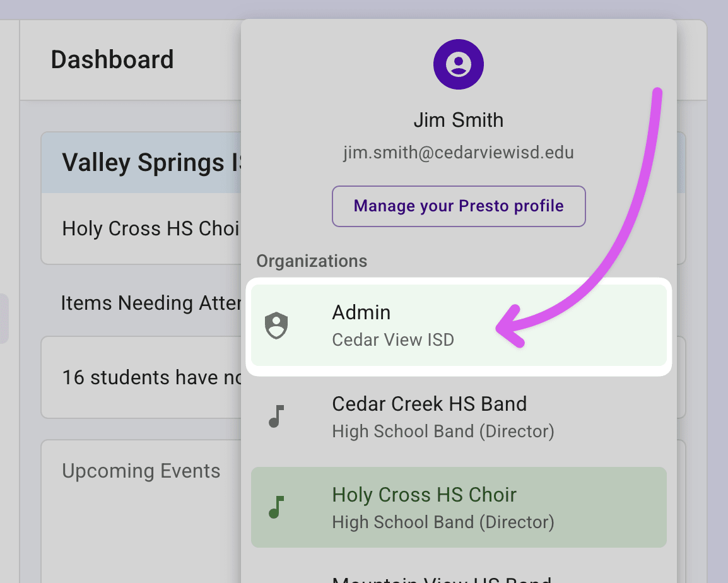
Task: Click the gray music note beside Cedar Creek HS Band
Action: coord(276,417)
